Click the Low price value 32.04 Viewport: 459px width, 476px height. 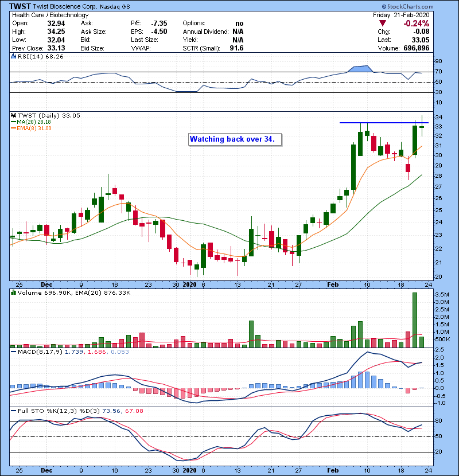(x=56, y=40)
